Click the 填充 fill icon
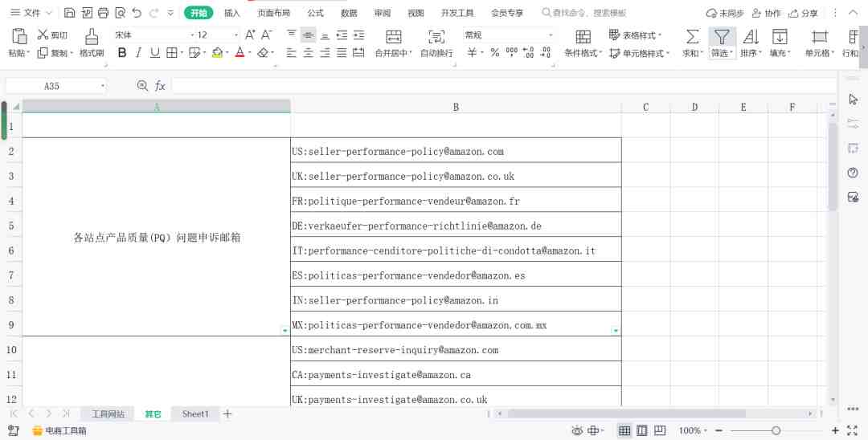The image size is (868, 440). click(x=780, y=36)
